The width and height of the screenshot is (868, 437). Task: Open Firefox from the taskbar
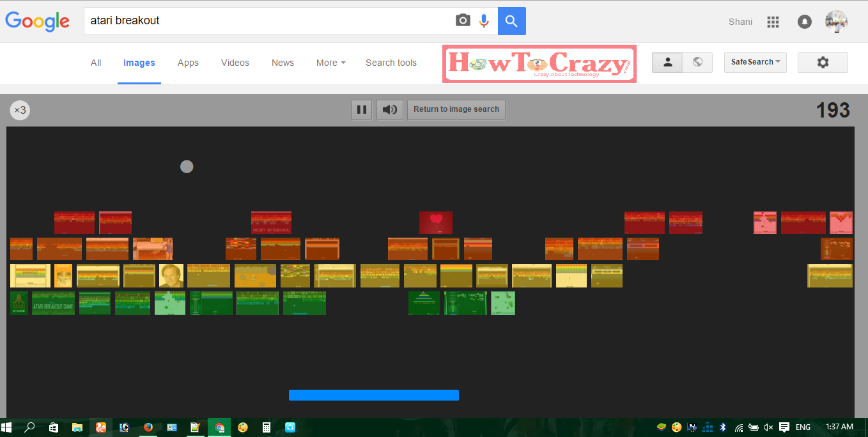[148, 427]
